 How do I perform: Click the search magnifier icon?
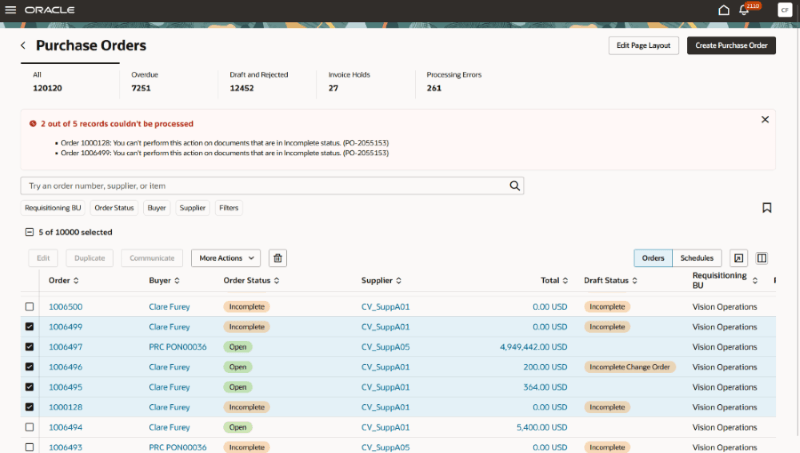pos(514,186)
